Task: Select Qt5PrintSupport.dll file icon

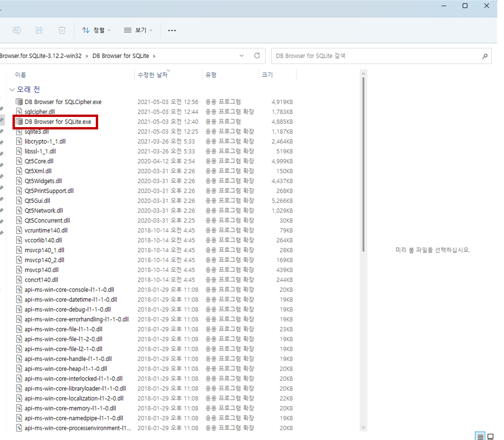Action: (x=19, y=191)
